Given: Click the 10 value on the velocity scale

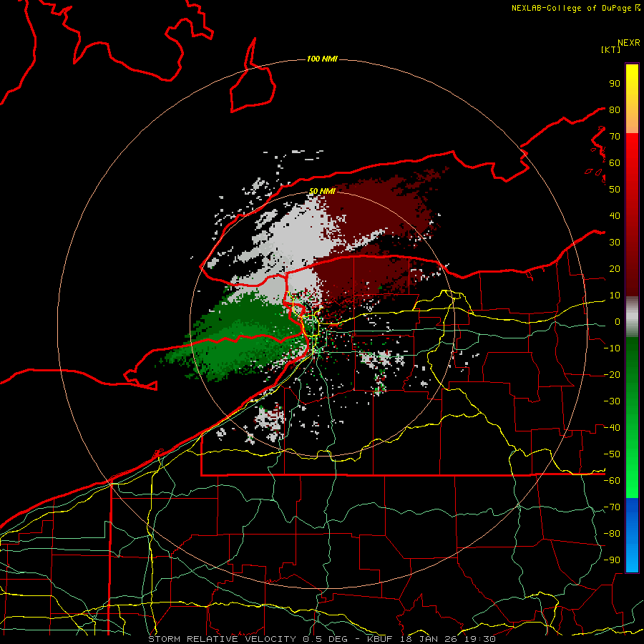Looking at the screenshot, I should point(615,296).
